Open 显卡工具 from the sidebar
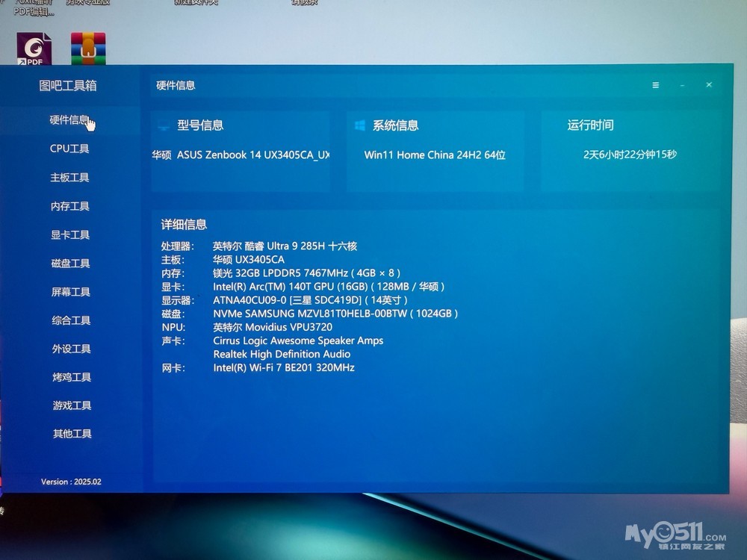Screen dimensions: 747x560 (x=69, y=234)
